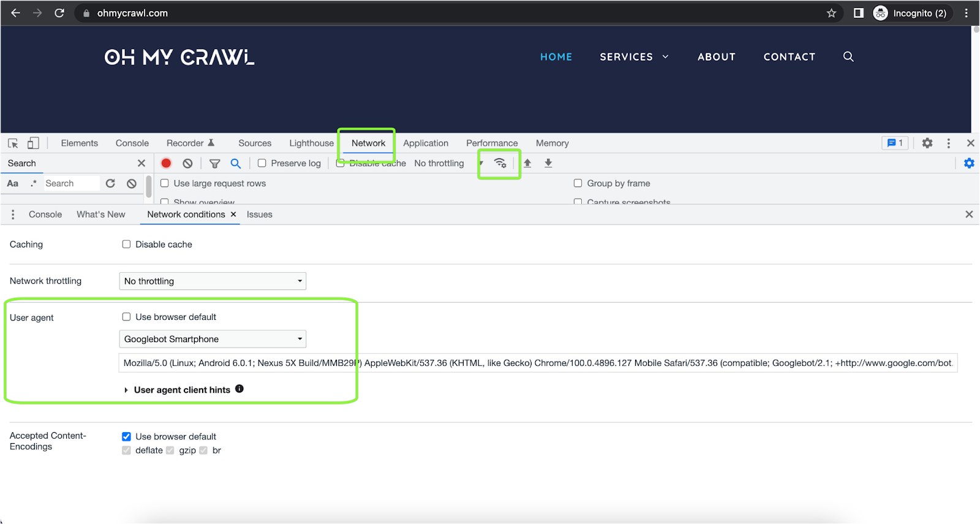Go to the HOME page link
Viewport: 980px width, 524px height.
[556, 56]
